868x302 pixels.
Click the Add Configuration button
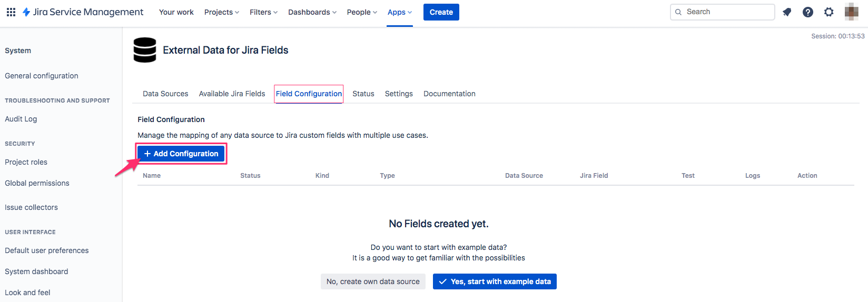click(x=181, y=154)
